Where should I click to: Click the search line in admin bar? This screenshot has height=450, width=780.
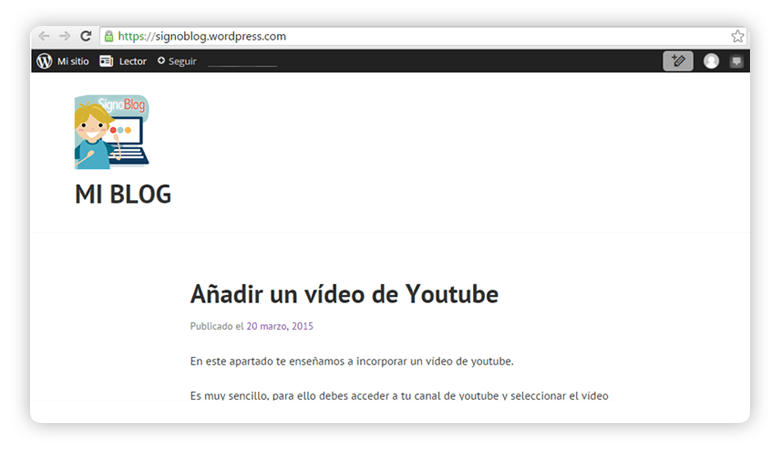point(242,65)
